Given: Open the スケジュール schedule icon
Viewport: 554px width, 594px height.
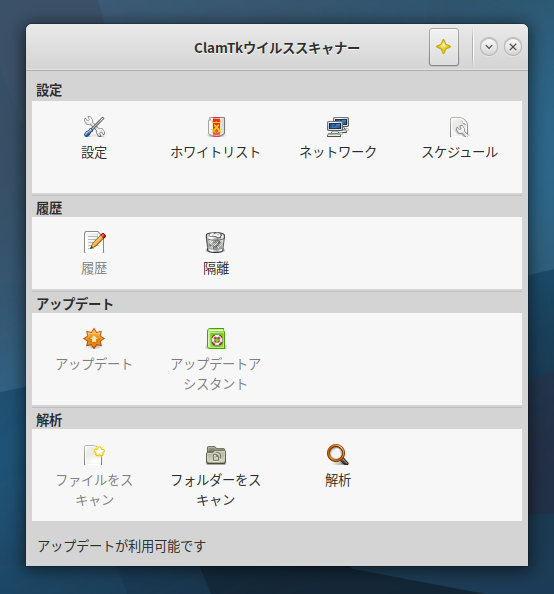Looking at the screenshot, I should pos(459,127).
